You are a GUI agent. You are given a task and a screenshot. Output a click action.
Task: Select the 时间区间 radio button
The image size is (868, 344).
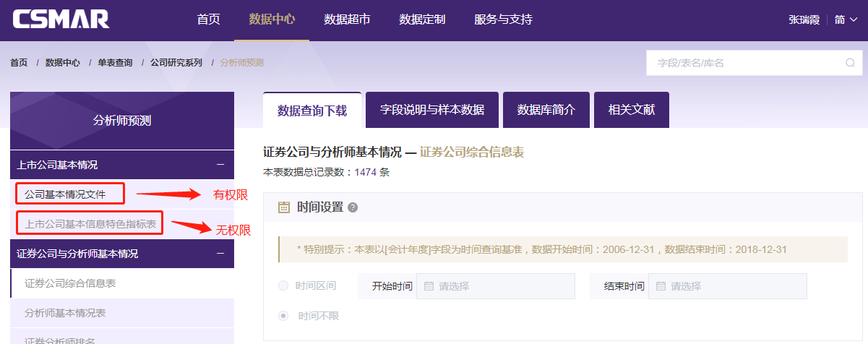tap(283, 285)
